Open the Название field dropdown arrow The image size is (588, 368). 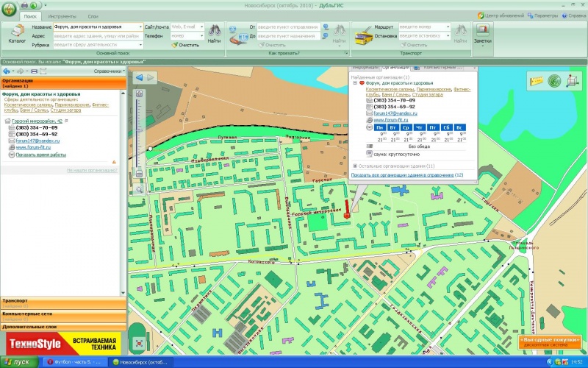tap(140, 27)
